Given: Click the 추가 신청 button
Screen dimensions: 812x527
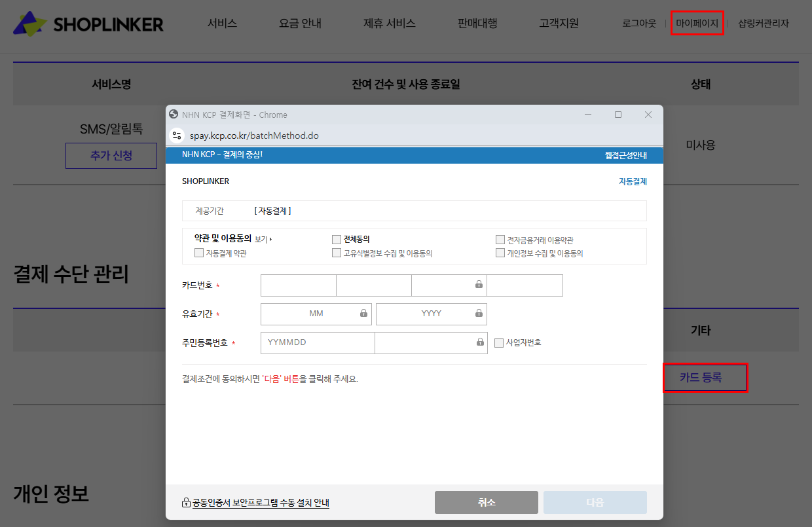Looking at the screenshot, I should [111, 156].
